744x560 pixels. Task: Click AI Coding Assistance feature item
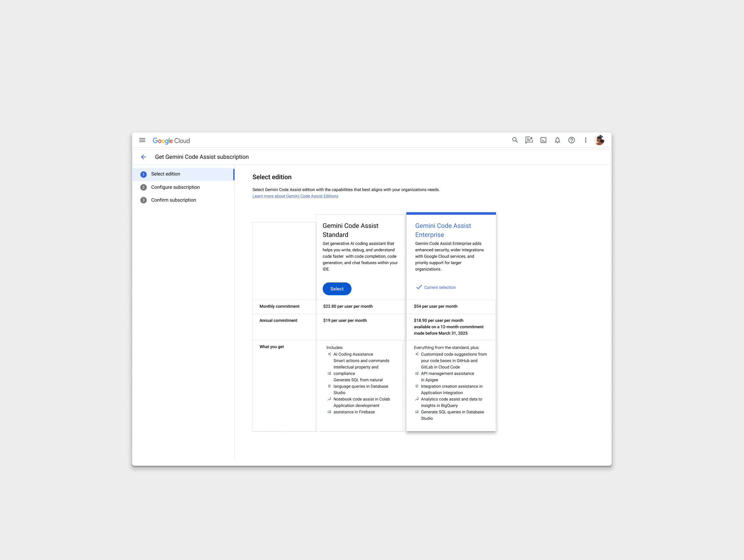tap(353, 354)
